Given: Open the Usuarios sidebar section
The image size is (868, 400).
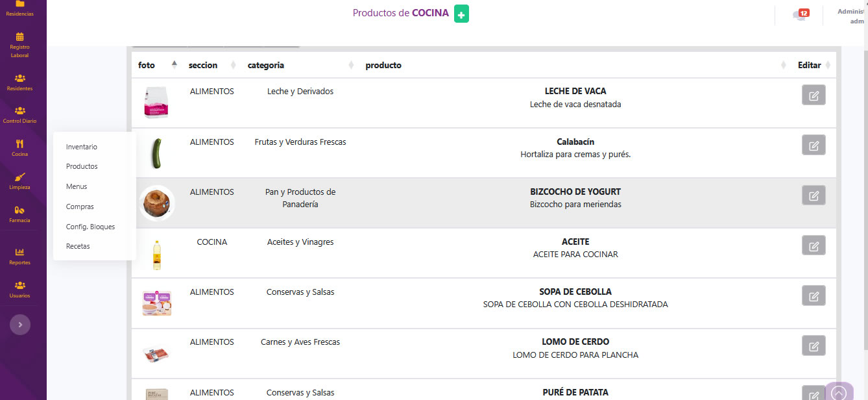Looking at the screenshot, I should point(19,289).
